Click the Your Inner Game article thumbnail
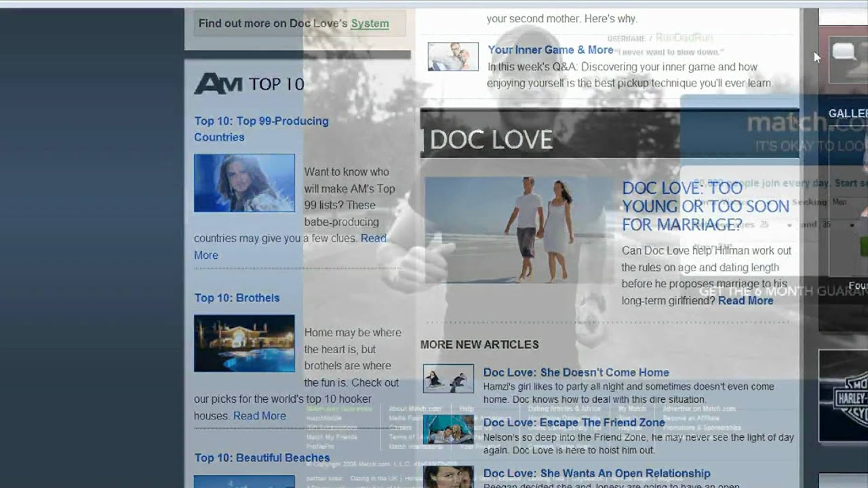The image size is (868, 488). coord(453,57)
